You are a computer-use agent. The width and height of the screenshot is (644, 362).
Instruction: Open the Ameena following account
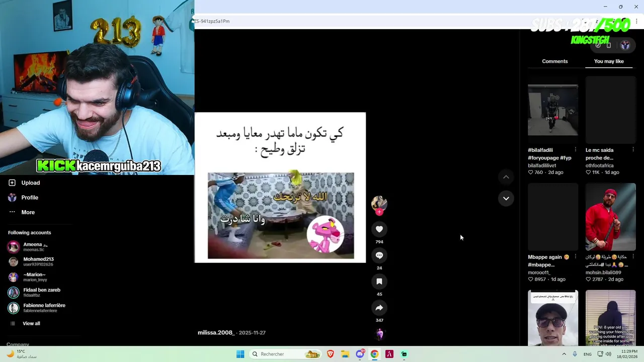pyautogui.click(x=28, y=247)
